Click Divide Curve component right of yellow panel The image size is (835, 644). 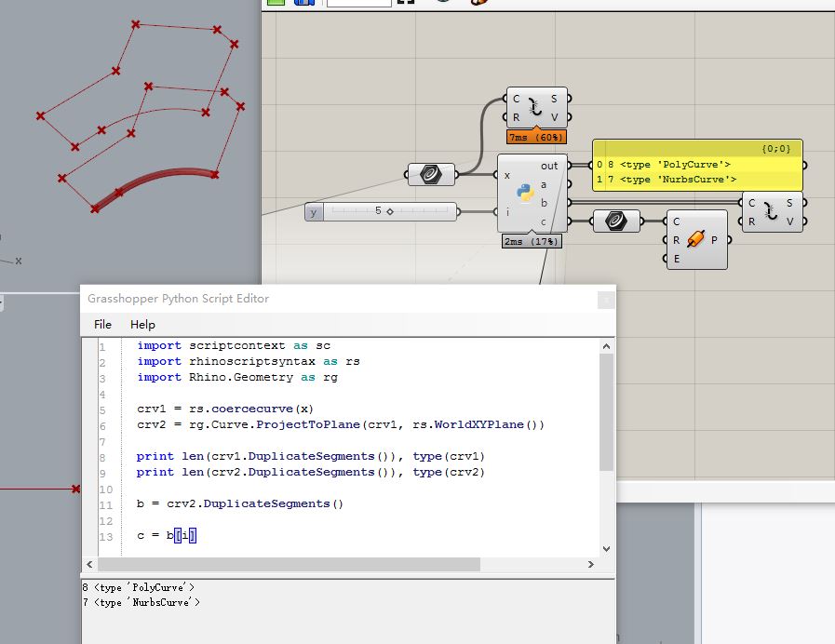(x=771, y=212)
